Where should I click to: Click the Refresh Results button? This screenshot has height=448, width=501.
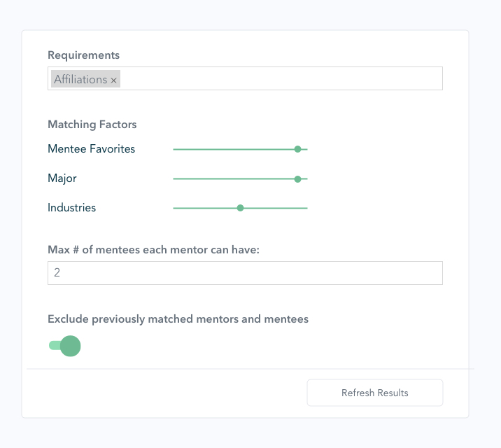pos(375,393)
